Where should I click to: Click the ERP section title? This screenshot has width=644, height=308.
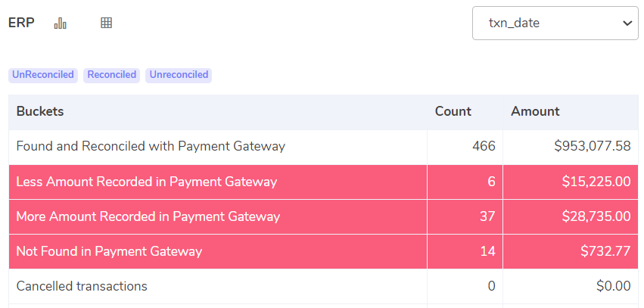tap(21, 23)
